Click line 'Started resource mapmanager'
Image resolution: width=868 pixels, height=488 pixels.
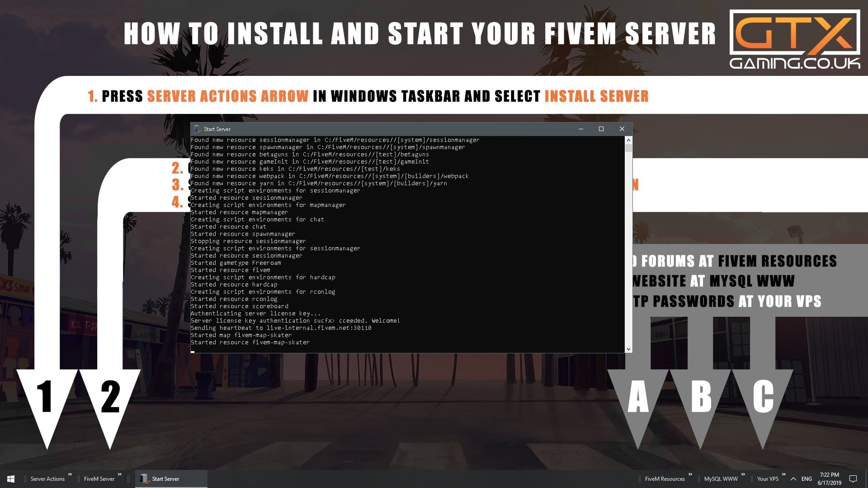coord(239,212)
